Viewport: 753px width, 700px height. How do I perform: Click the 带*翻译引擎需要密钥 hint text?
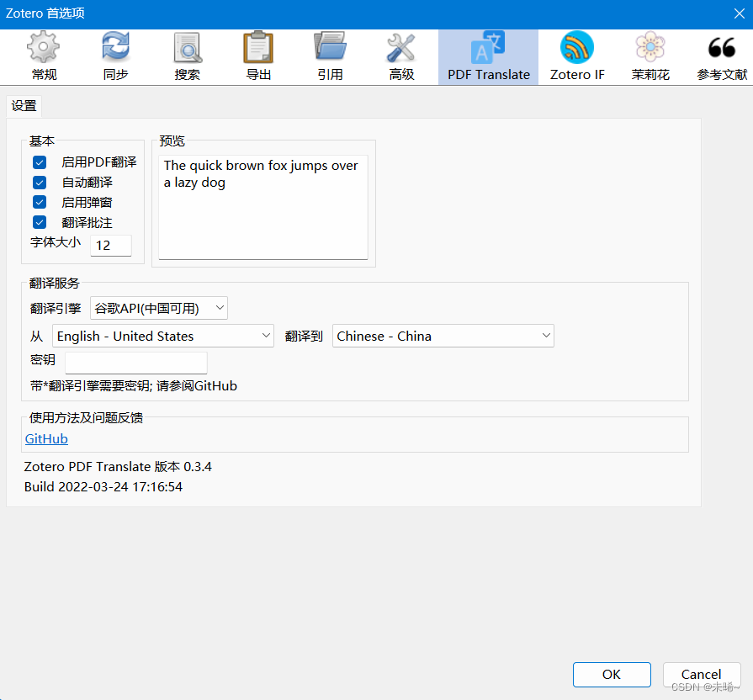[x=134, y=386]
